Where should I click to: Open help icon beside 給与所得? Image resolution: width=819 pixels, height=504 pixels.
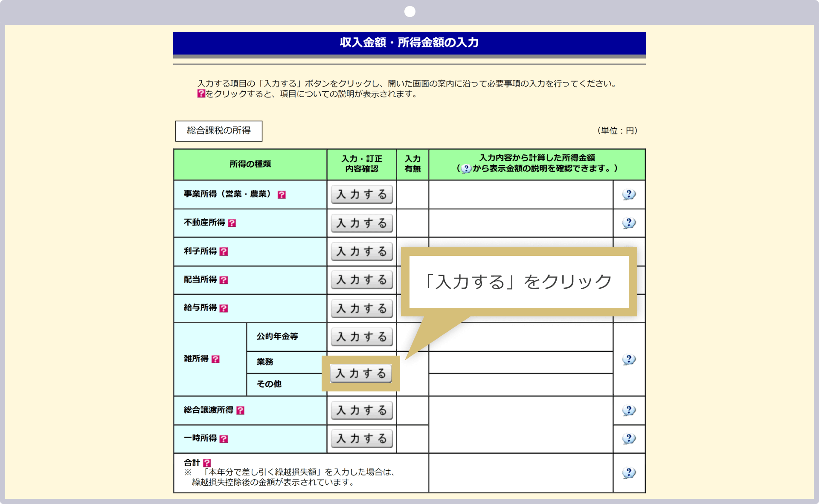click(224, 308)
